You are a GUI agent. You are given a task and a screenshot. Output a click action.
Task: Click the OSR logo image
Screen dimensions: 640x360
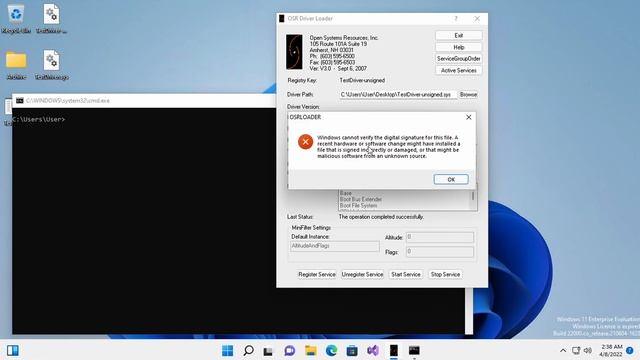pos(294,52)
